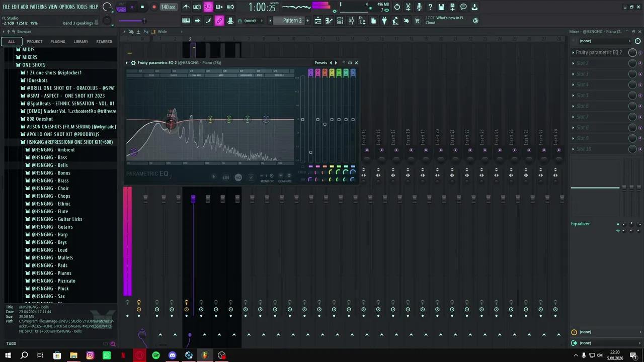Toggle the Slot 2 enable knob in mixer
The width and height of the screenshot is (644, 362).
tap(632, 63)
